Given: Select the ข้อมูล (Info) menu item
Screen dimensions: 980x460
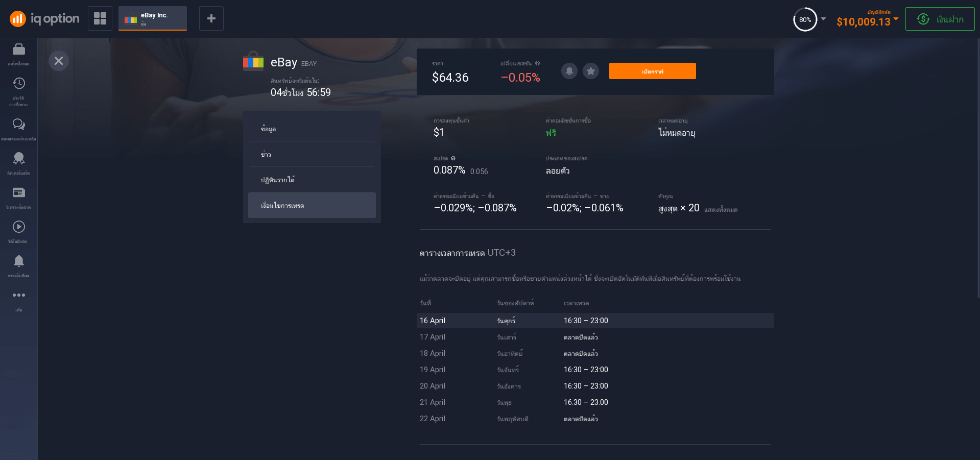Looking at the screenshot, I should coord(312,129).
